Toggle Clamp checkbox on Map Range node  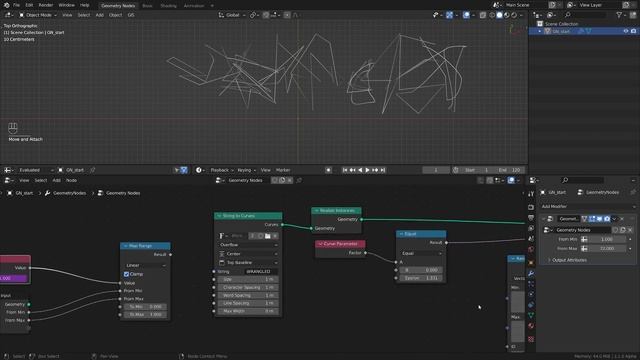pyautogui.click(x=127, y=274)
